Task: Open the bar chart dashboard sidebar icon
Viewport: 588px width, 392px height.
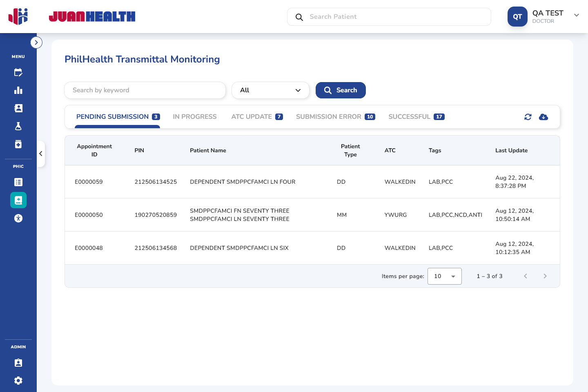Action: (18, 90)
